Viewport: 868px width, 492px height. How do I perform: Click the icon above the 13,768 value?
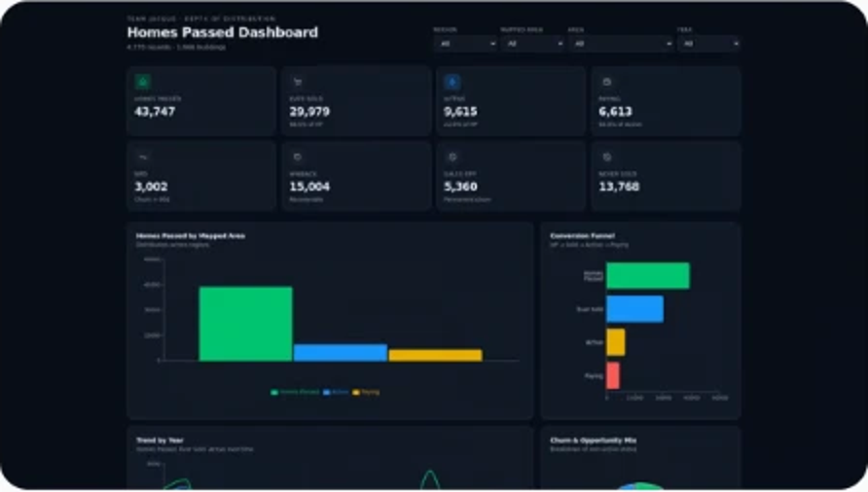coord(607,158)
